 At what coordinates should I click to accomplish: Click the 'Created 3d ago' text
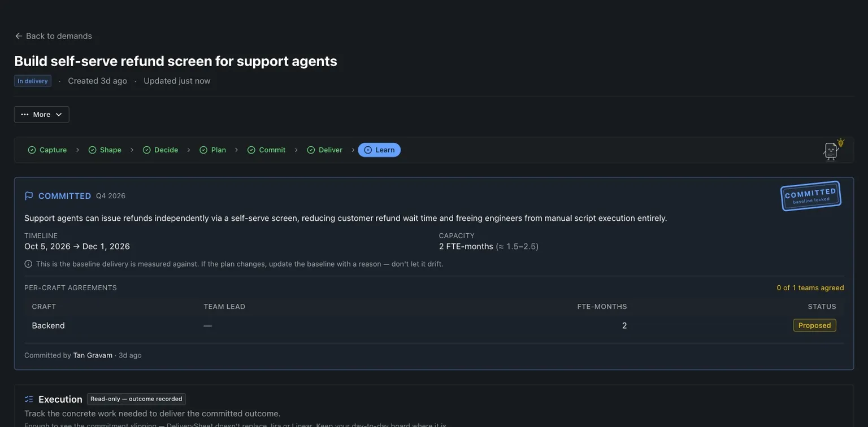pos(98,81)
